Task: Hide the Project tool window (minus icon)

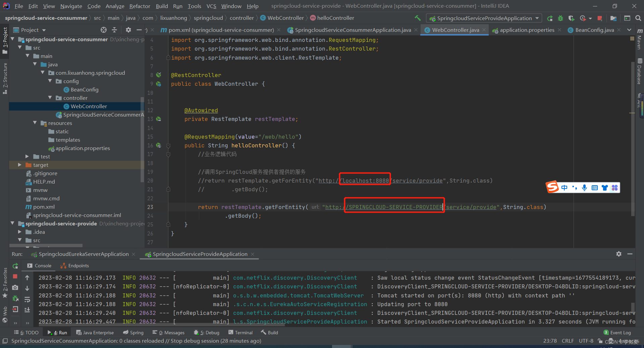Action: pos(139,30)
